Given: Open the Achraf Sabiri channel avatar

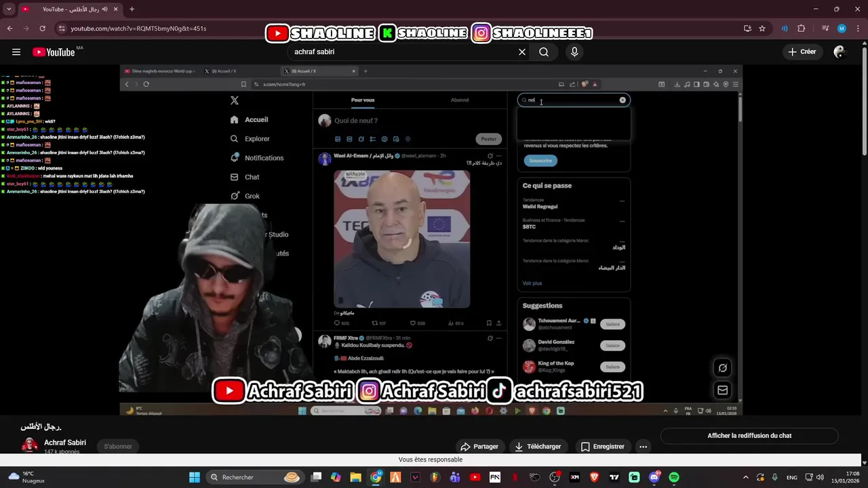Looking at the screenshot, I should 30,445.
